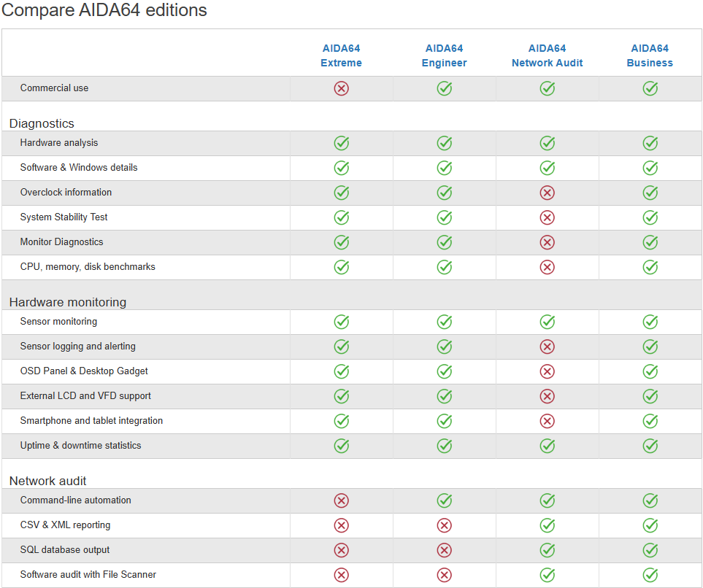Screen dimensions: 703x588
Task: Open the AIDA64 Business edition link
Action: (x=650, y=55)
